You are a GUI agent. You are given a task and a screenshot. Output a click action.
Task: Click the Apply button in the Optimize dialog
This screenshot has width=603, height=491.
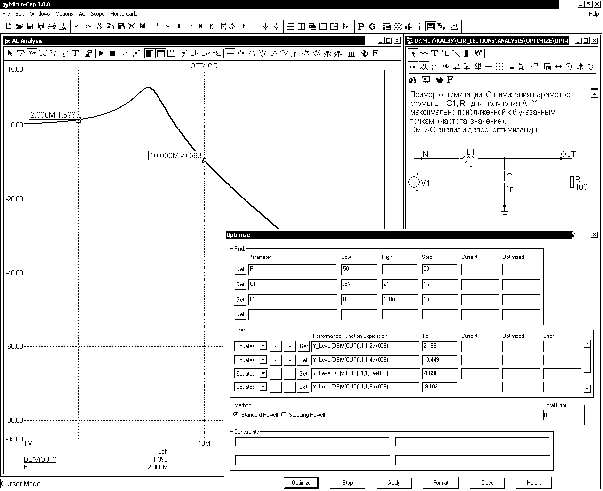pyautogui.click(x=394, y=483)
